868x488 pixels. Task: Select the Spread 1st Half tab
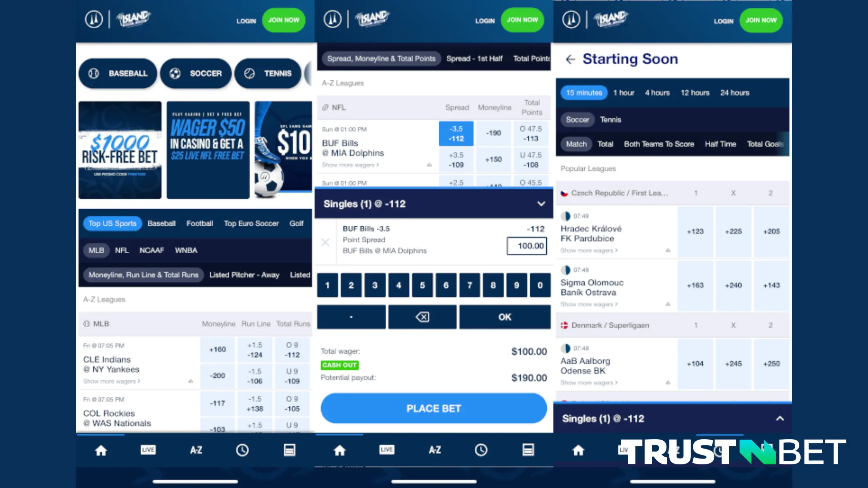(x=474, y=58)
